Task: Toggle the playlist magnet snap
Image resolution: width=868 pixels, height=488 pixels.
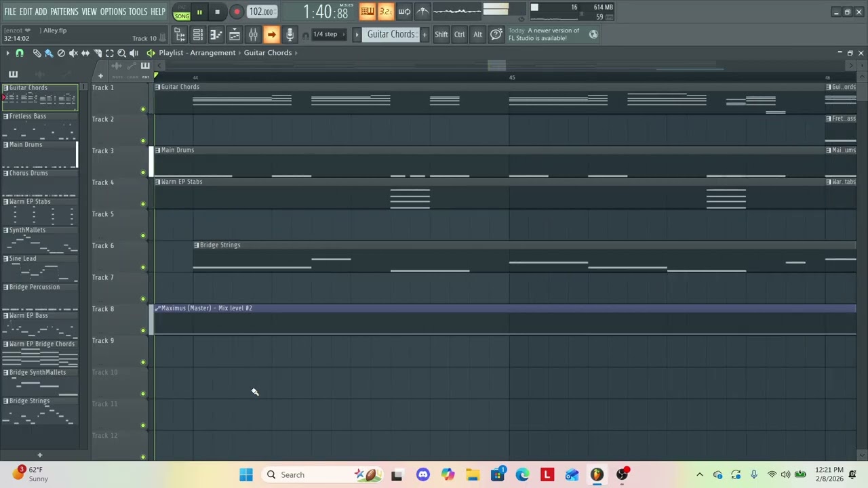Action: pyautogui.click(x=20, y=53)
